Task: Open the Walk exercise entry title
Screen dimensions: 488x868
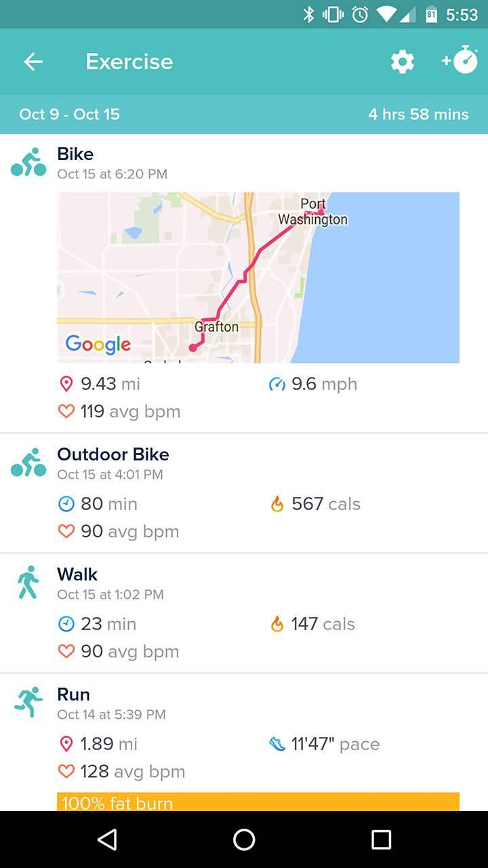Action: 77,574
